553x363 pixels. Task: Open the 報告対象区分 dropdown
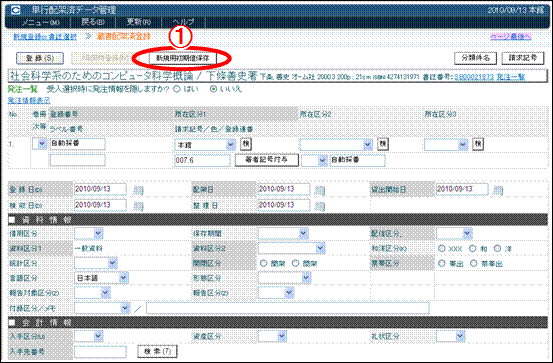coord(92,293)
